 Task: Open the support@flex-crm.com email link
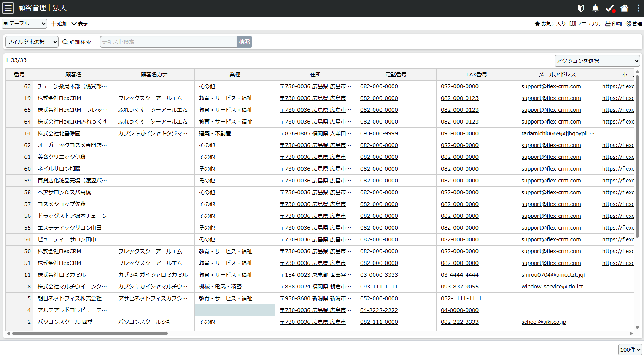551,86
